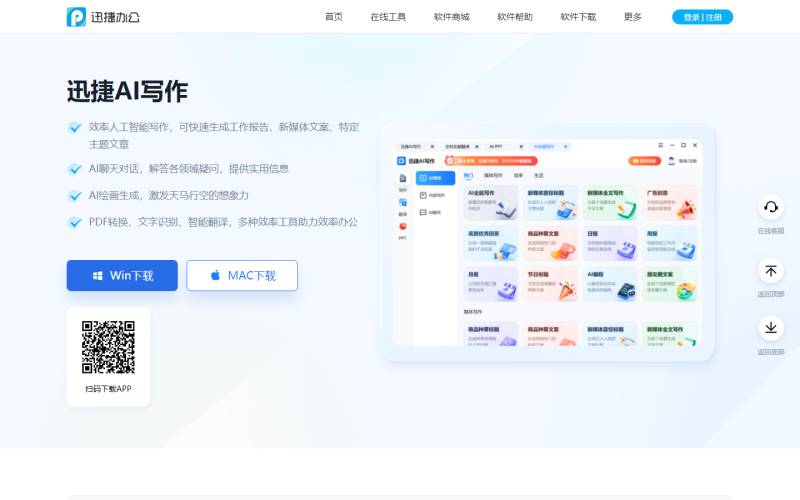Image resolution: width=800 pixels, height=500 pixels.
Task: Click the 登录|注册 button
Action: [702, 17]
